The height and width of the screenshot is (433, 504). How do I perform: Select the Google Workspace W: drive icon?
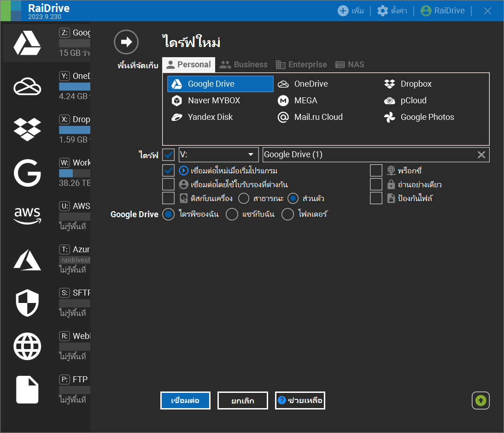tap(27, 173)
